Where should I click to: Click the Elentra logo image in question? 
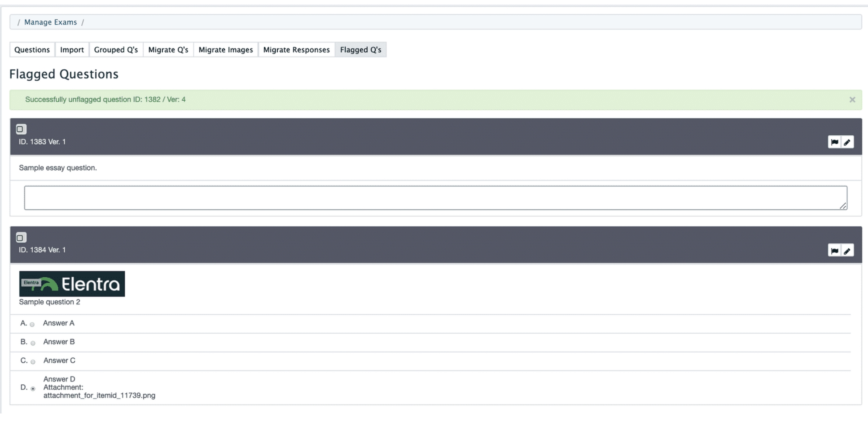[72, 284]
